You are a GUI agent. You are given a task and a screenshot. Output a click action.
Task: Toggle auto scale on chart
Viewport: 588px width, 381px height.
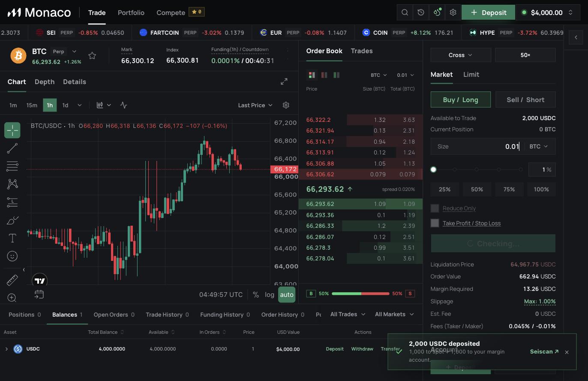[x=287, y=294]
